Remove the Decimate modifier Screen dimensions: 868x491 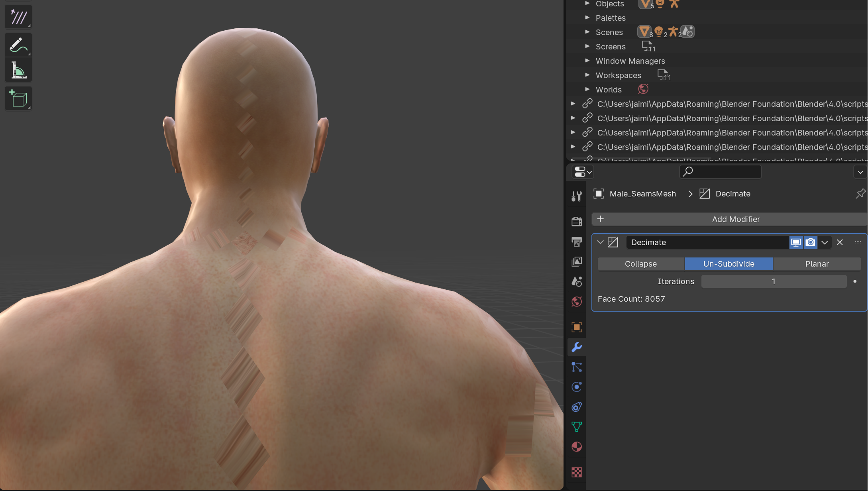(840, 242)
